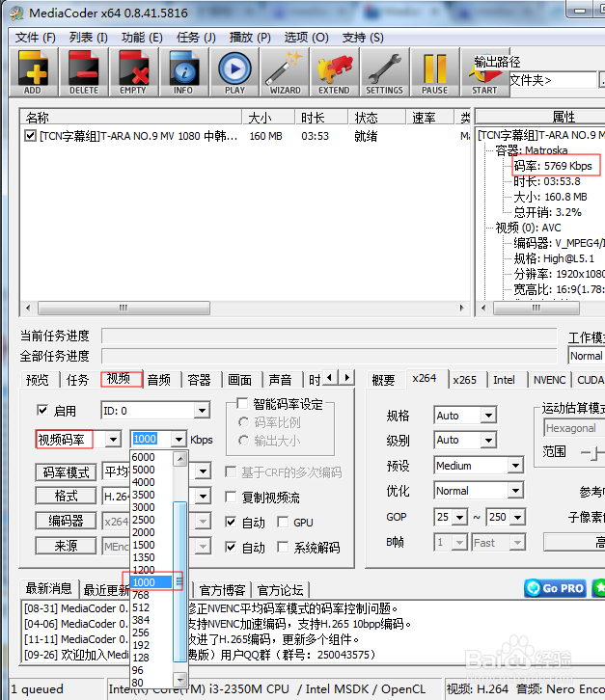
Task: Click the 码率模式 button
Action: (x=67, y=472)
